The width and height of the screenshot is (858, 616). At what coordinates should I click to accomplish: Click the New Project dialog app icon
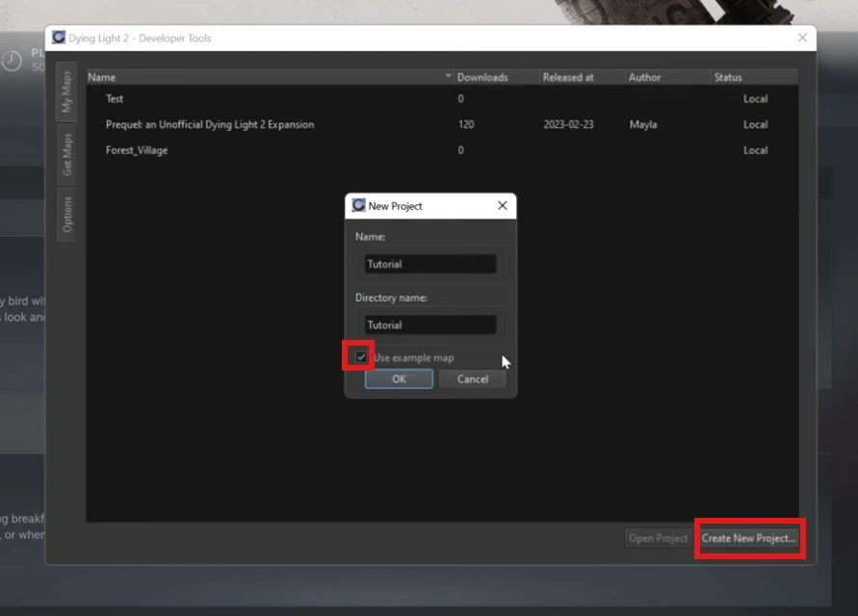click(358, 206)
